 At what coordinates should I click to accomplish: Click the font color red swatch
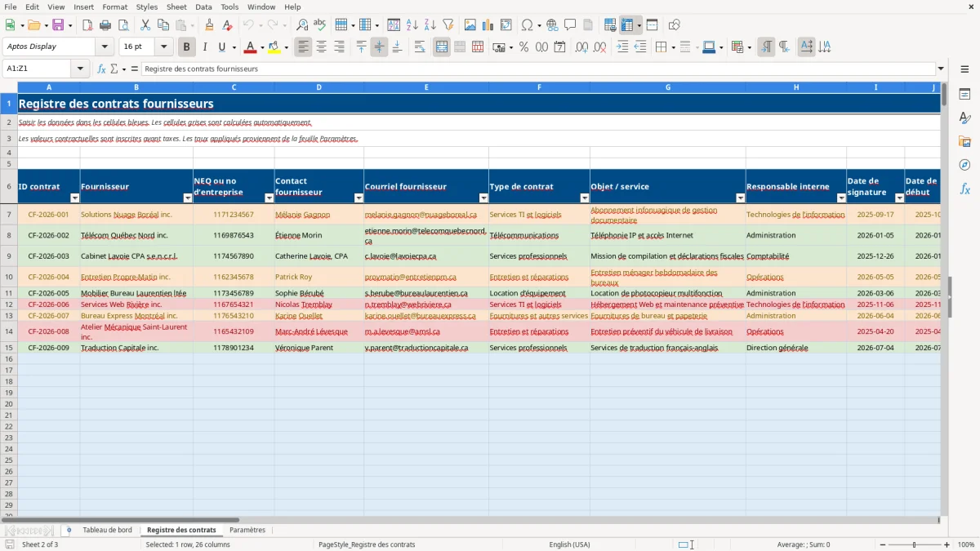click(x=250, y=47)
